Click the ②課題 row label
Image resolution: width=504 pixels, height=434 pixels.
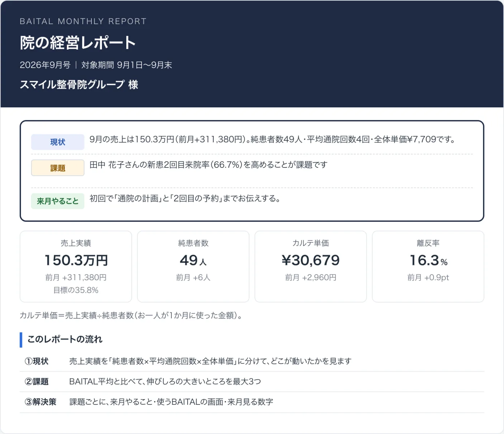point(36,381)
